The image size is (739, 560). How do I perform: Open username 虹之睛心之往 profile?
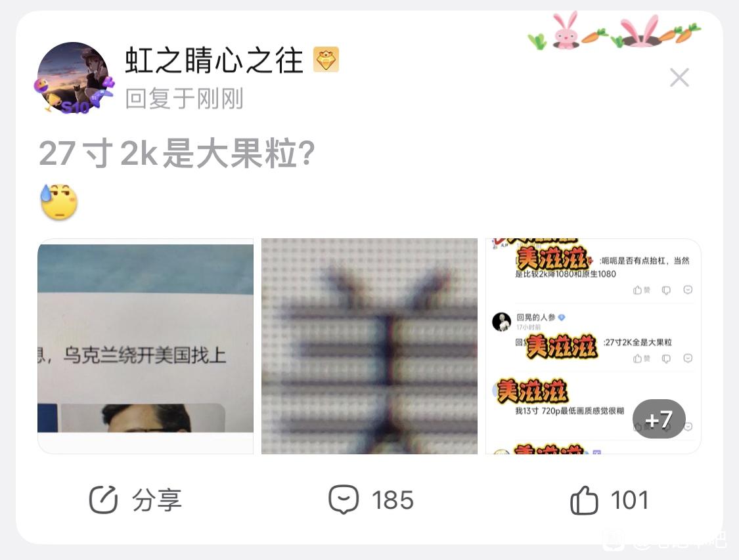(x=213, y=60)
